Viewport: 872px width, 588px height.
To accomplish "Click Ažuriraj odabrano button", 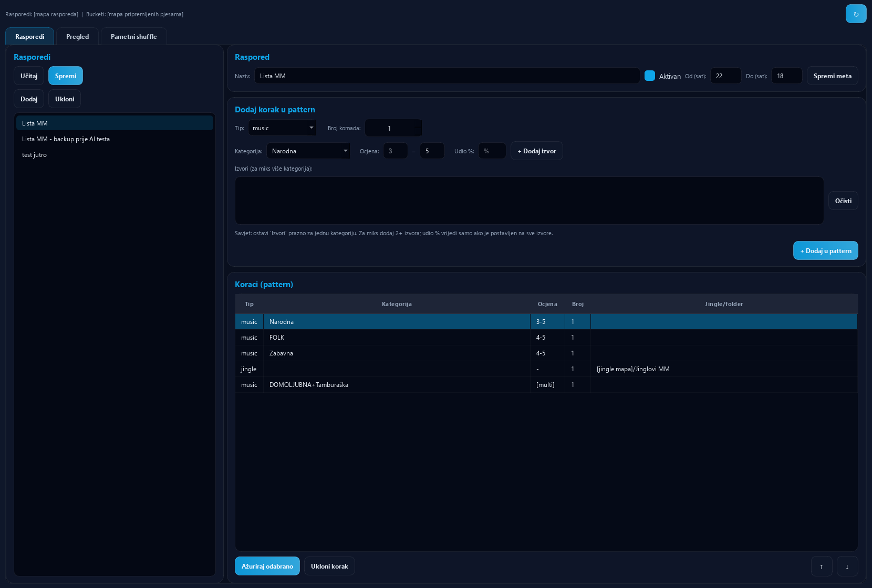I will tap(267, 566).
